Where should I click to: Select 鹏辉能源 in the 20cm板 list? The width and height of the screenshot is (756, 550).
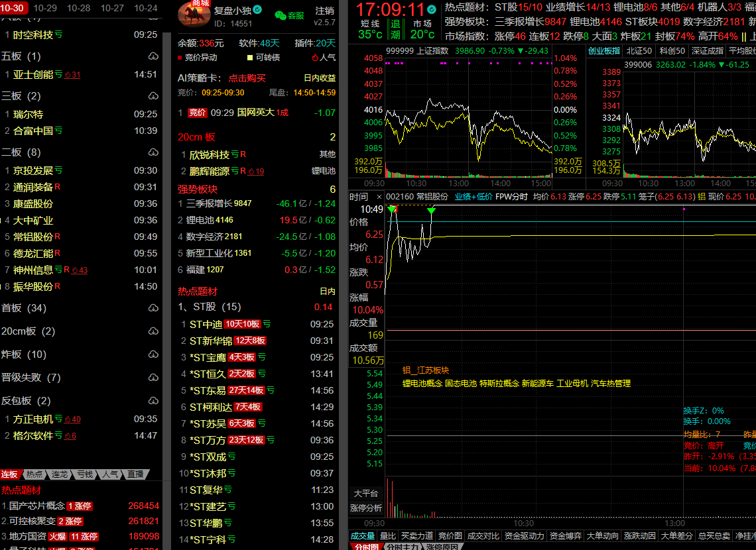[209, 171]
